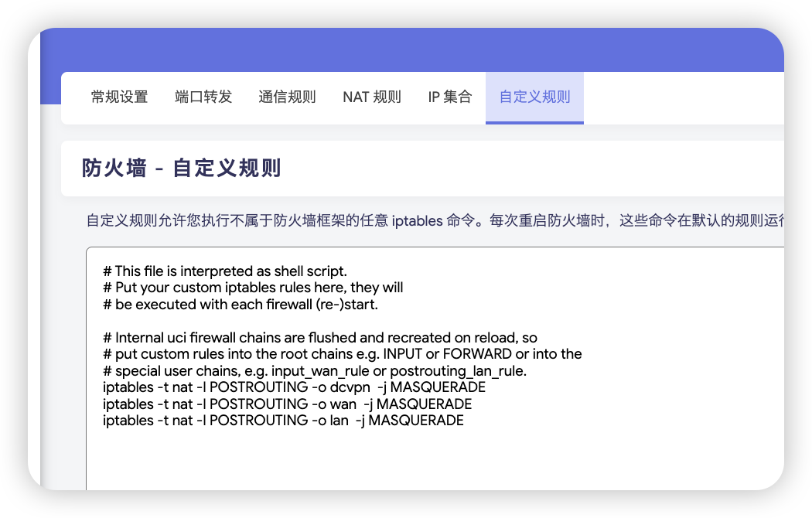Click the comment '# be executed with each firewall (re-)start.'

click(241, 305)
